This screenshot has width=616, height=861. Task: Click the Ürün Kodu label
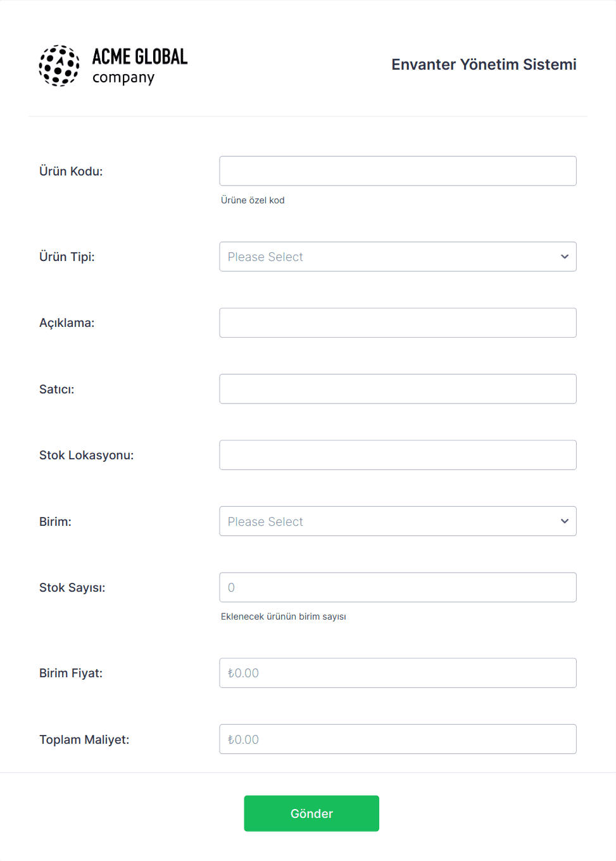tap(71, 171)
